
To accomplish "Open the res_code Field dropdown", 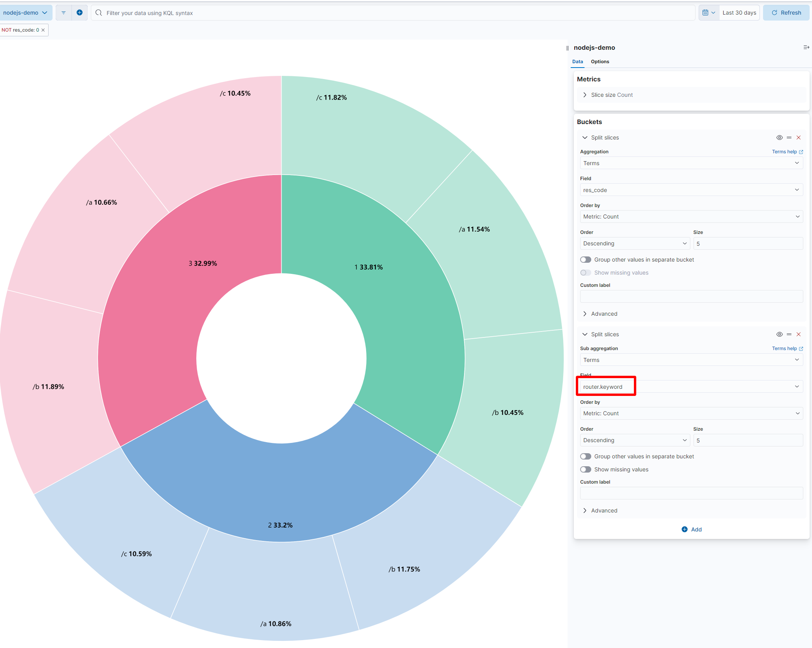I will tap(691, 190).
